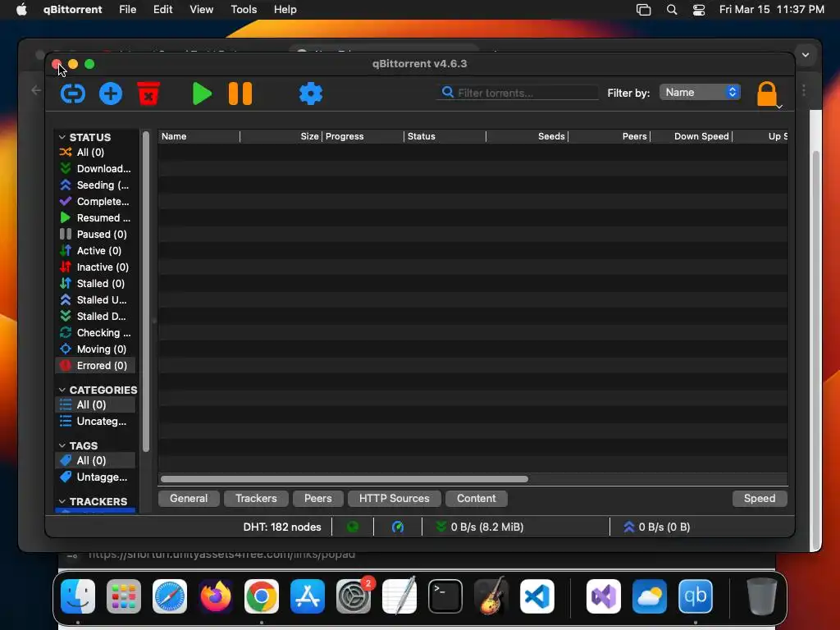Viewport: 840px width, 630px height.
Task: Click the Add torrent link icon
Action: tap(73, 94)
